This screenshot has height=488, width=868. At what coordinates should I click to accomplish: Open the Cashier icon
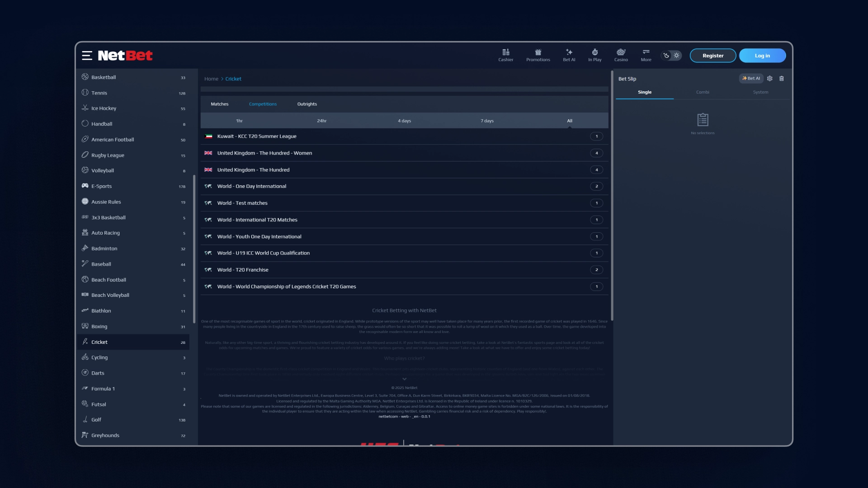(x=506, y=52)
